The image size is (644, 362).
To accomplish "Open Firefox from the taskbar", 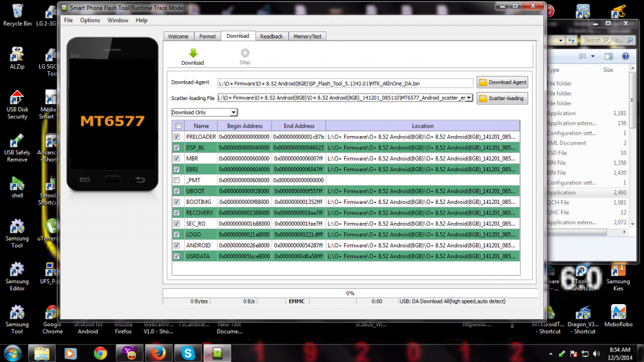I will click(x=158, y=353).
